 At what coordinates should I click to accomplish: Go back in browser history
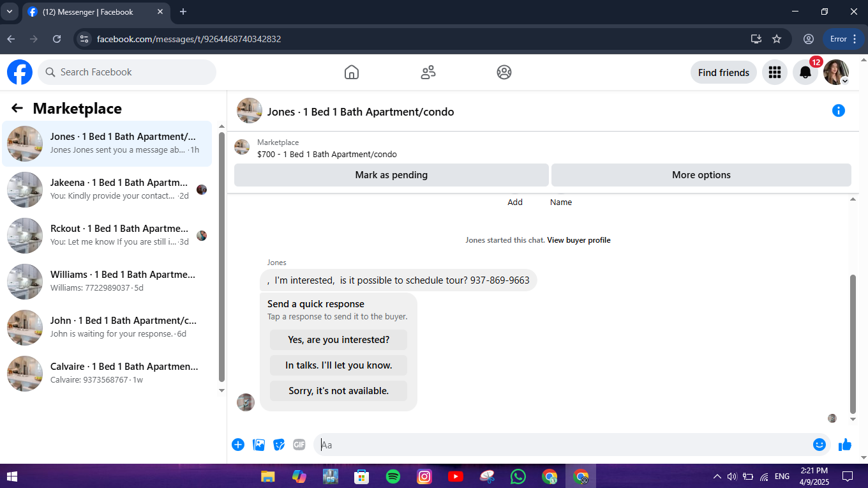point(11,39)
